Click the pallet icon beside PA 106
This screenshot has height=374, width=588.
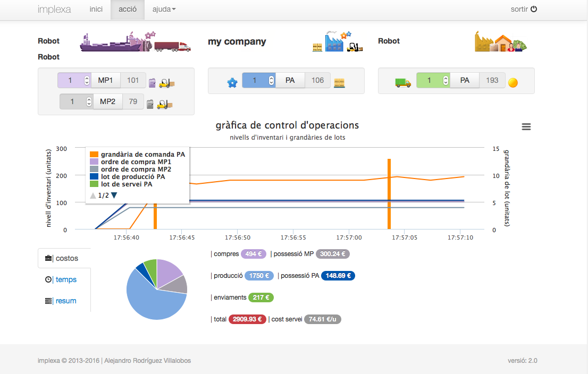[x=340, y=82]
